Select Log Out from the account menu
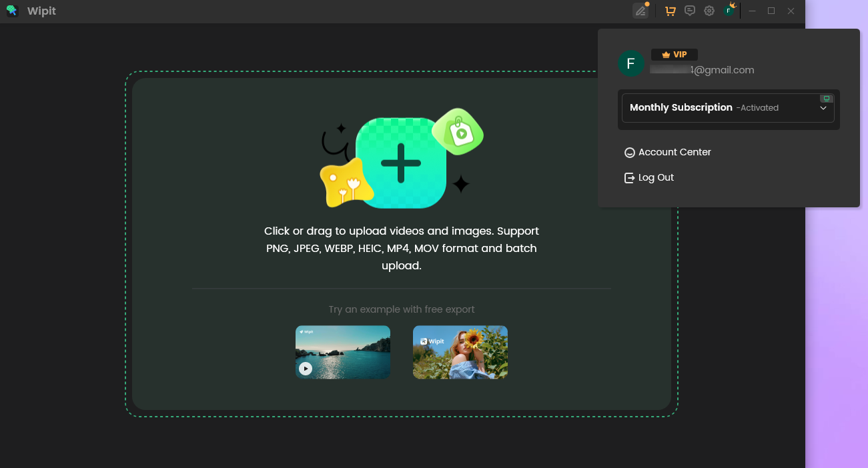868x468 pixels. (x=656, y=177)
